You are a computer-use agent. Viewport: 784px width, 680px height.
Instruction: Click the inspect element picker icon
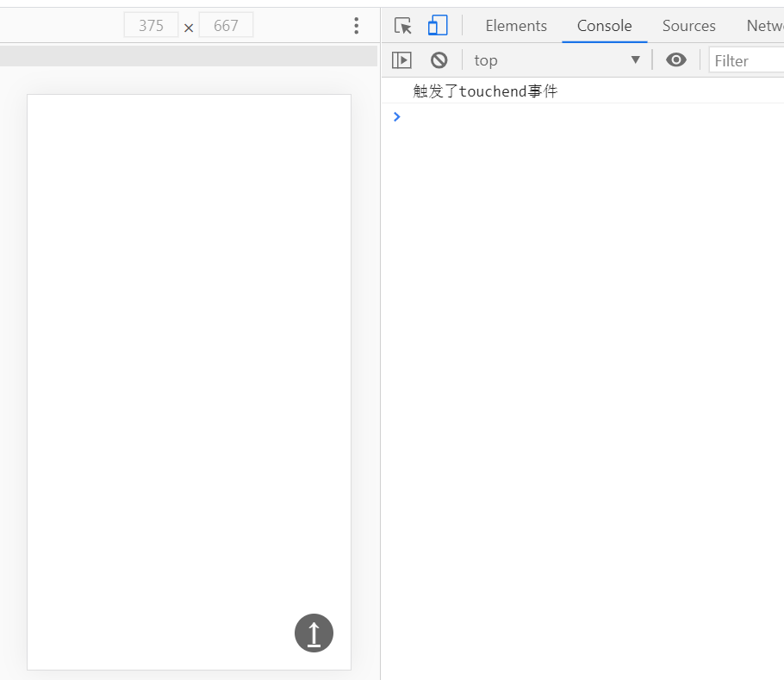(402, 26)
